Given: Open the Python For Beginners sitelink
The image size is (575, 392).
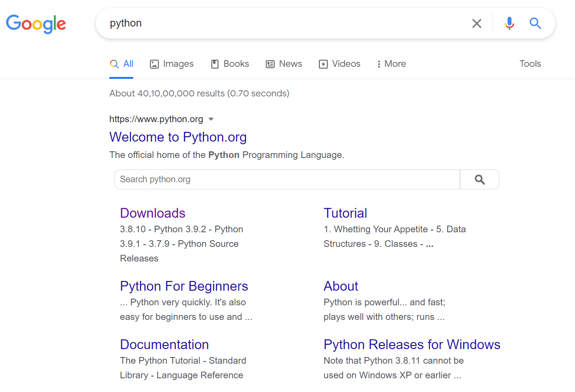Looking at the screenshot, I should (184, 286).
